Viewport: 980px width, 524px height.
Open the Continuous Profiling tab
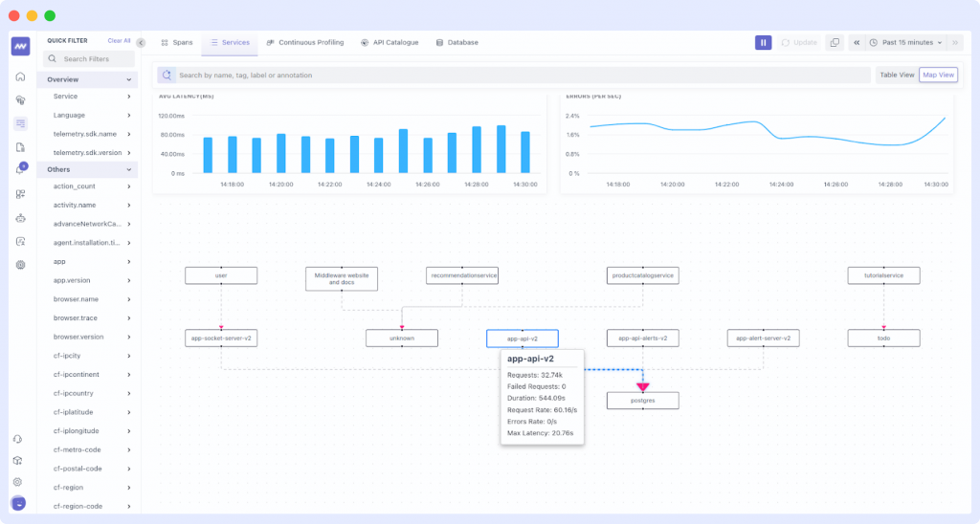305,43
